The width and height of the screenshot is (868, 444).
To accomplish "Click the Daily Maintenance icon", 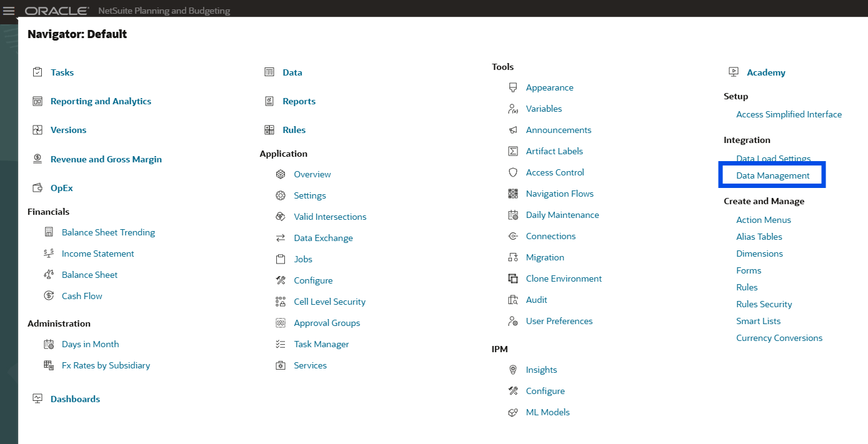I will point(513,215).
